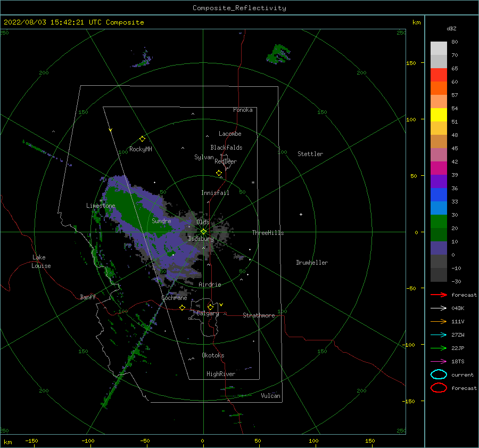Click the white plus marker east of ThreeHills
This screenshot has width=479, height=448.
point(301,214)
